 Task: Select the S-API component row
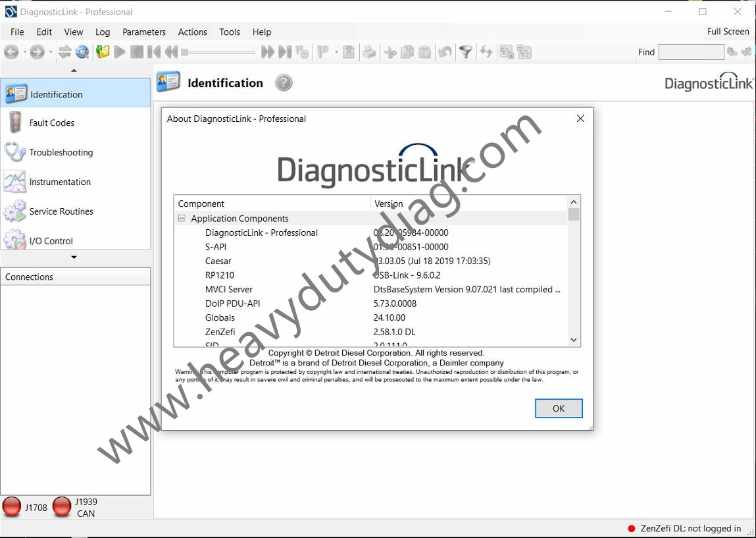371,246
